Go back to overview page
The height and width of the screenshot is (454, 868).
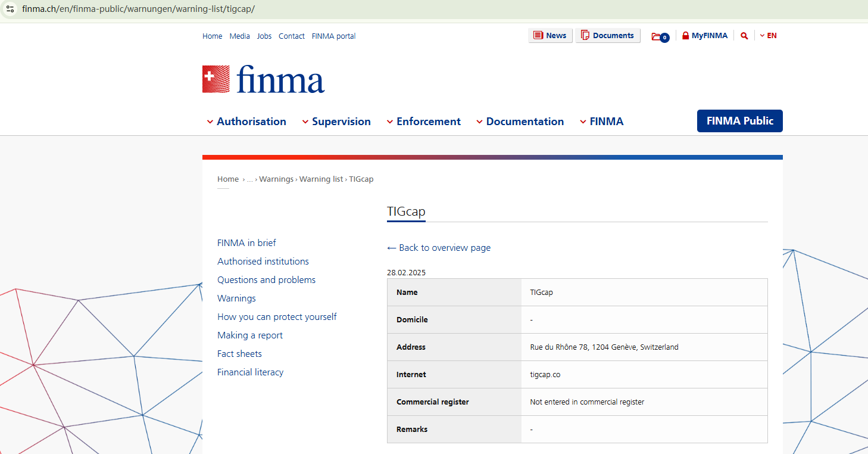coord(439,248)
